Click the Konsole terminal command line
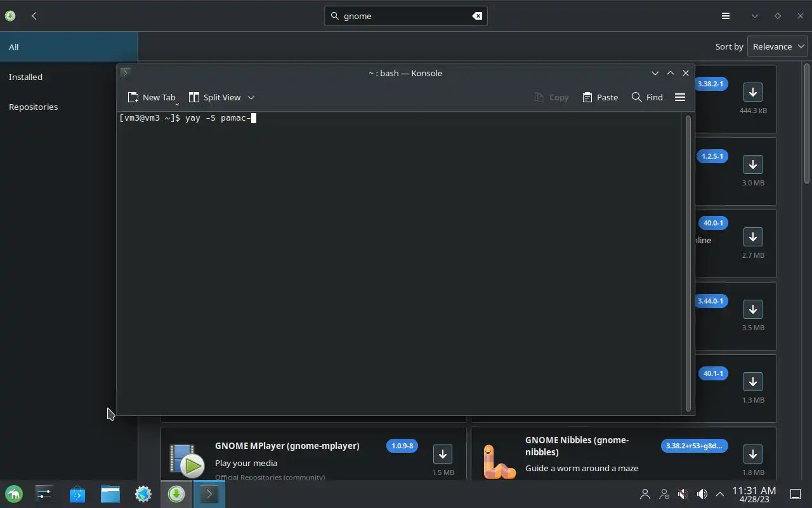The width and height of the screenshot is (812, 508). click(187, 118)
